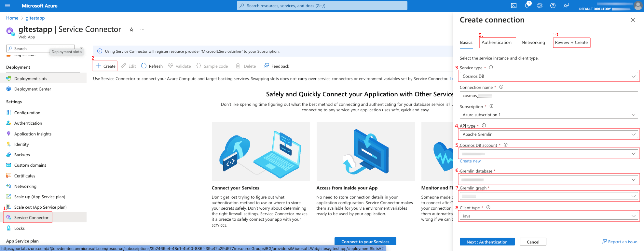
Task: Click the Connect your Services illustration
Action: point(261,152)
